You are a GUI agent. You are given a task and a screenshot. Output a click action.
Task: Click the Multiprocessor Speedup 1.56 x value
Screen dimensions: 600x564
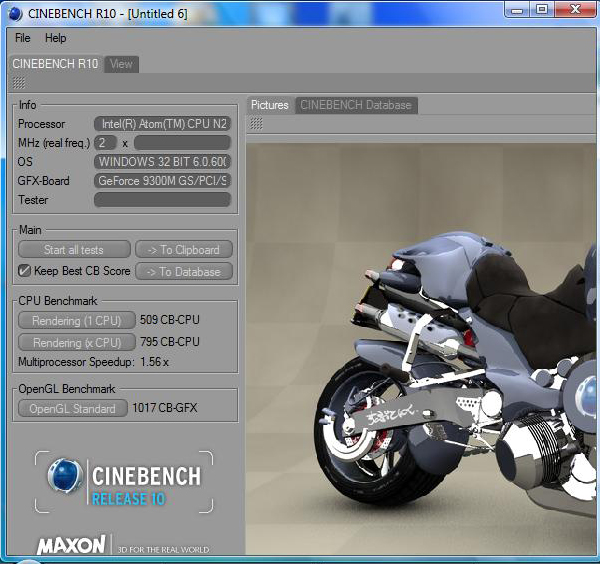coord(154,362)
